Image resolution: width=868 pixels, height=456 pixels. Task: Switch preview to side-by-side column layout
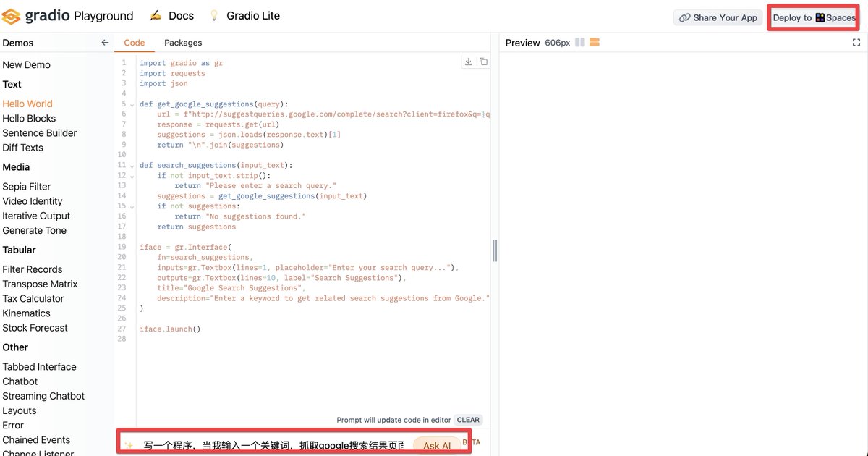coord(580,43)
